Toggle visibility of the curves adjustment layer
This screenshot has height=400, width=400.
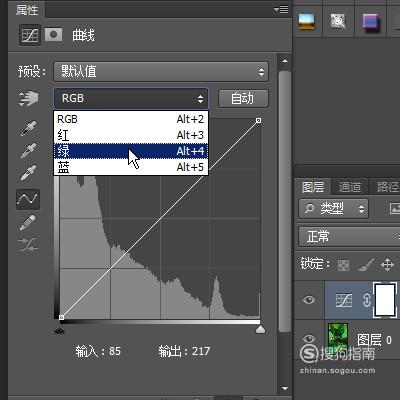click(309, 300)
